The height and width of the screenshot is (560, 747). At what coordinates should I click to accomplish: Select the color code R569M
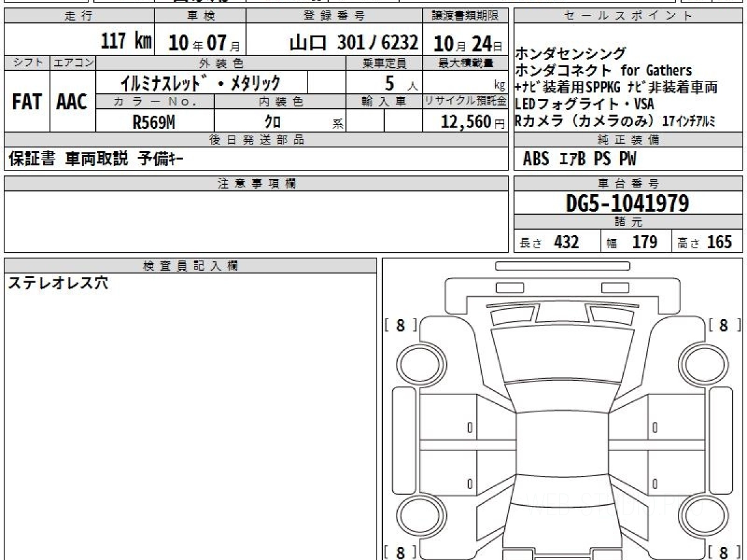pyautogui.click(x=154, y=123)
